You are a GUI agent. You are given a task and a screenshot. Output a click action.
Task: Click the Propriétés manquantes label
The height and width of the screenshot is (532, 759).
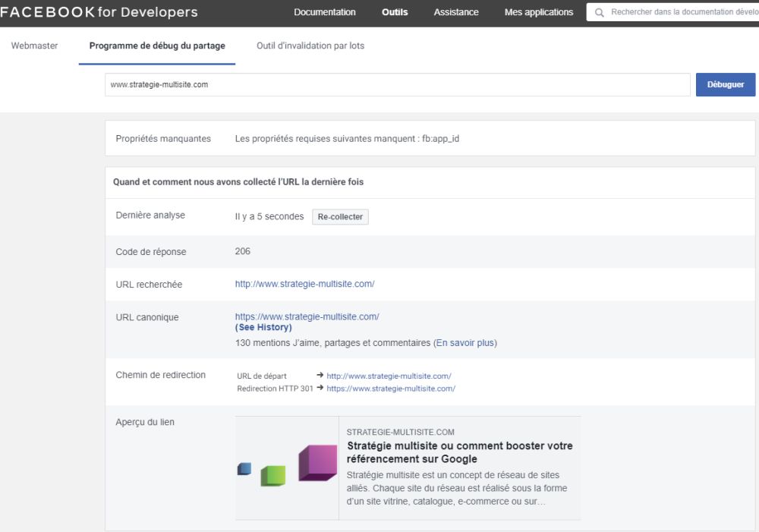[163, 139]
